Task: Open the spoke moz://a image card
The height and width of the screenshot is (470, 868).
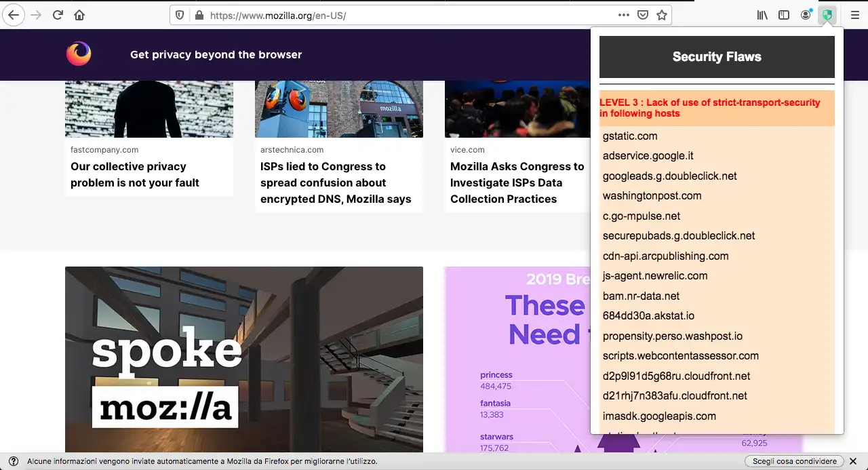Action: (244, 359)
